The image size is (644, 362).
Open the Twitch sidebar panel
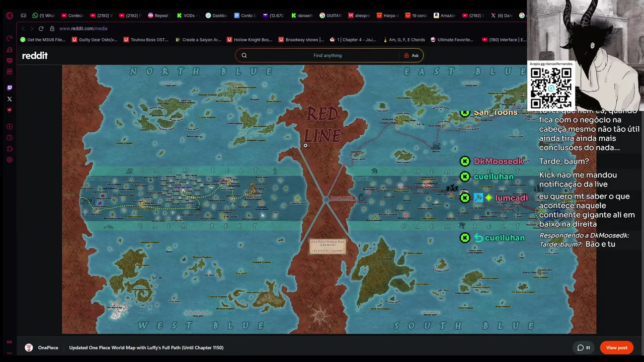click(9, 87)
